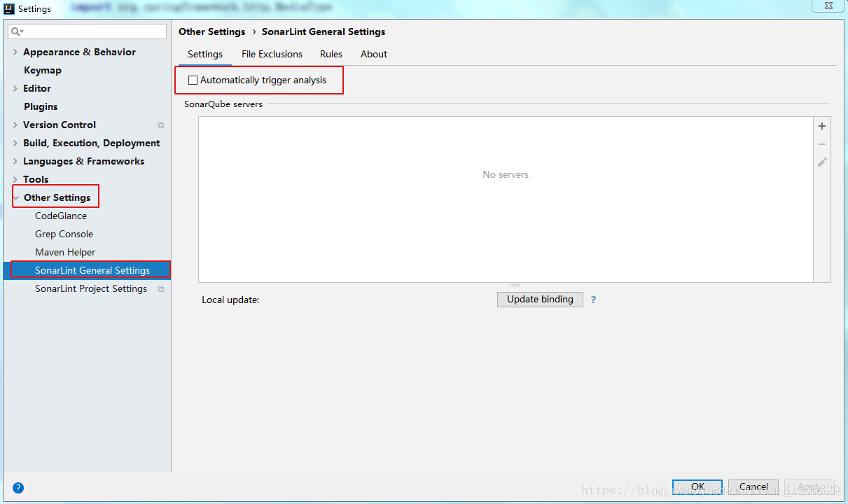Click the "Local update:" label

point(230,300)
